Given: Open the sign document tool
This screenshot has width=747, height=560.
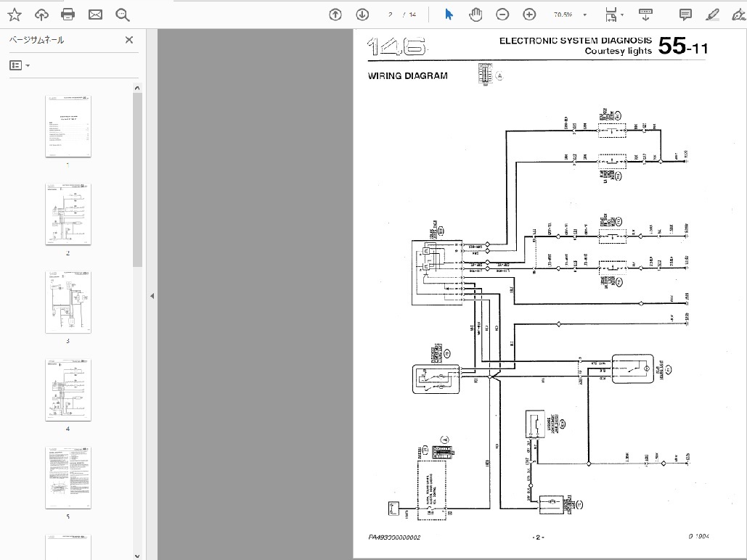Looking at the screenshot, I should 738,15.
